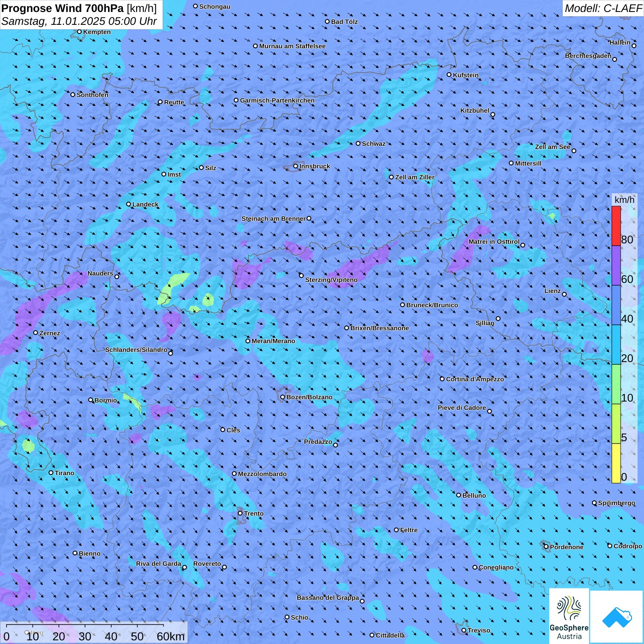Click the Riva del Garda label
The image size is (644, 644).
point(159,563)
